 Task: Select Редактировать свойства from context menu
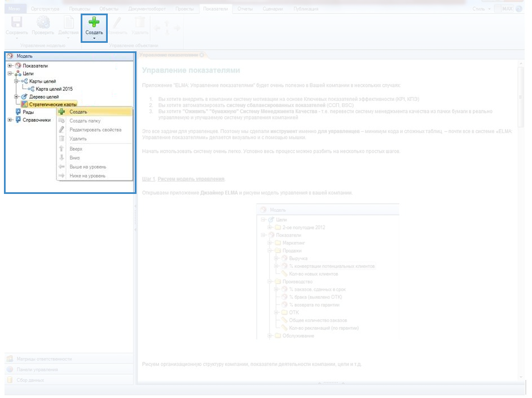(x=95, y=130)
